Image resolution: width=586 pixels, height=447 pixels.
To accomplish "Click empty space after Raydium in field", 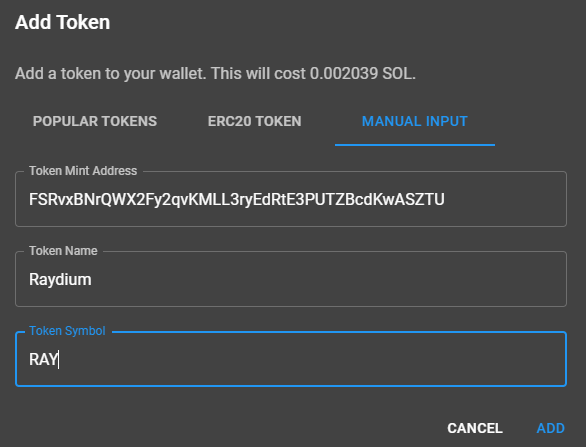I will [329, 280].
